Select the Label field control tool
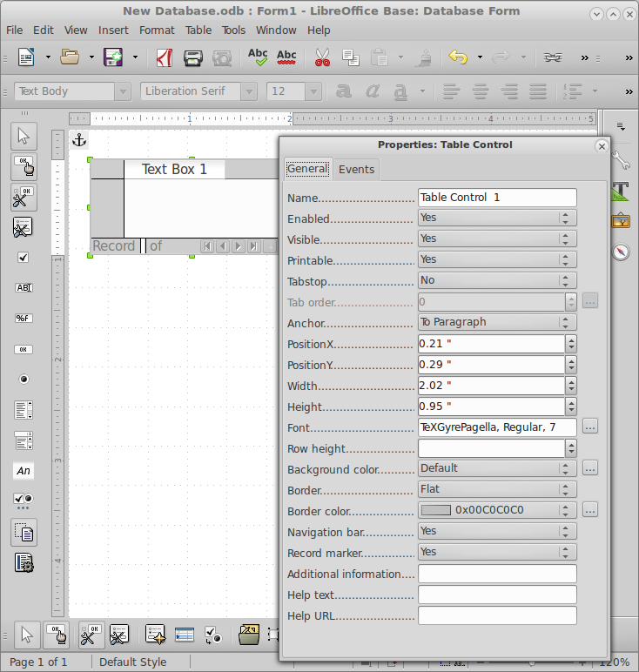This screenshot has height=672, width=639. (24, 470)
